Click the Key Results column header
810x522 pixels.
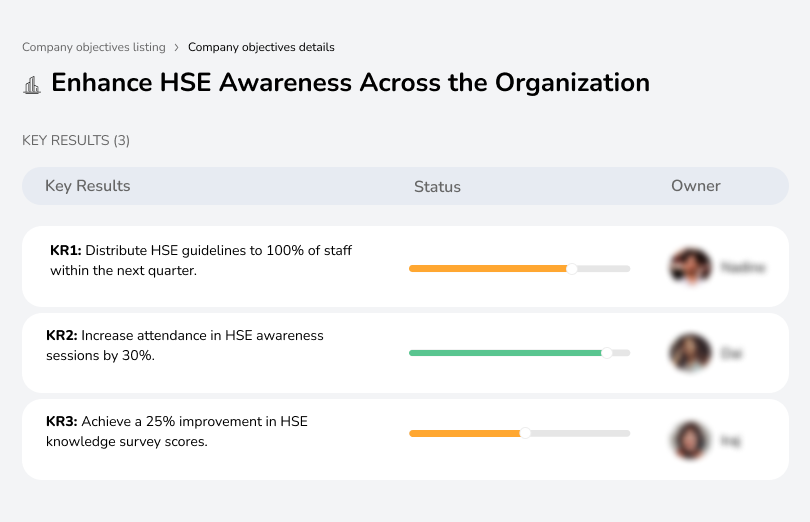pyautogui.click(x=87, y=186)
